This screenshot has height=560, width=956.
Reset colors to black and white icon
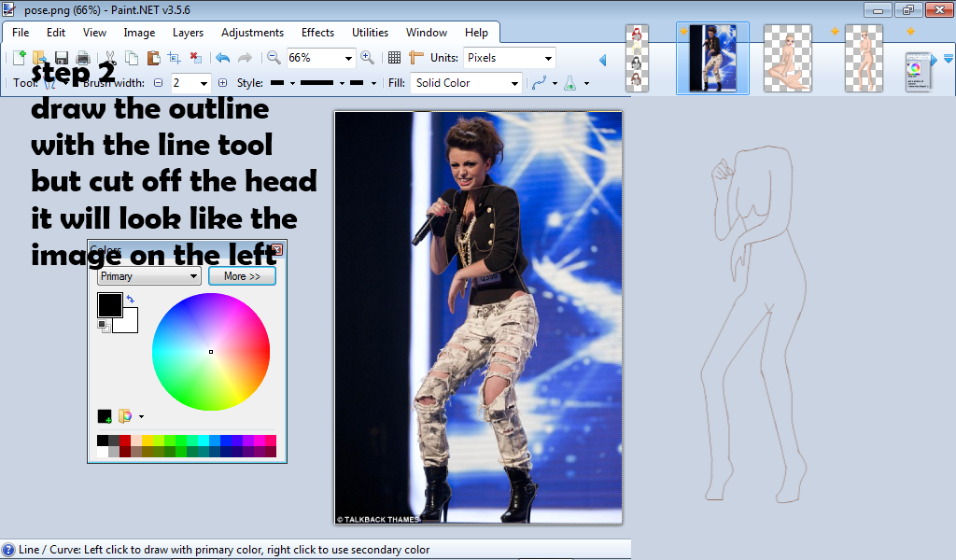pos(104,327)
